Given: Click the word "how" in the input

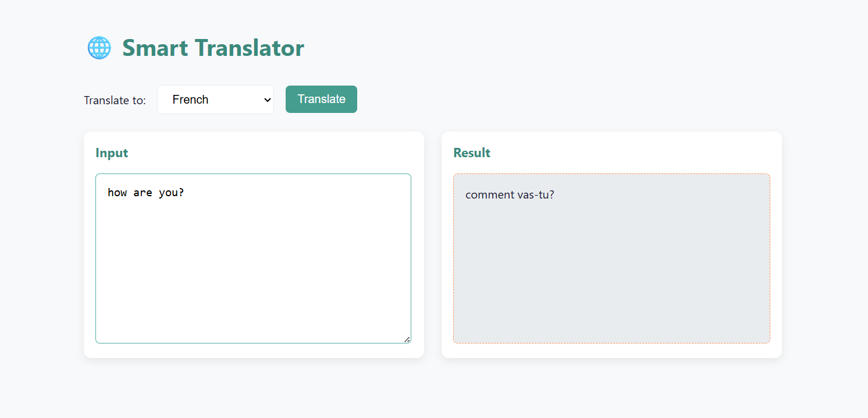Looking at the screenshot, I should click(x=117, y=193).
